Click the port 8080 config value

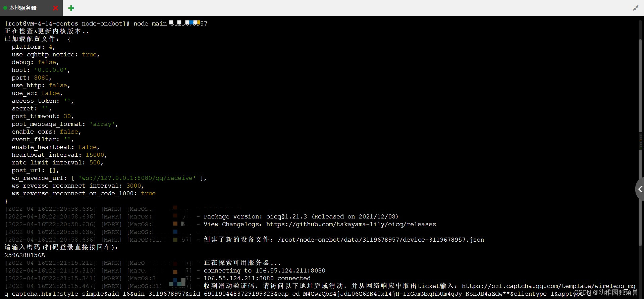point(41,78)
